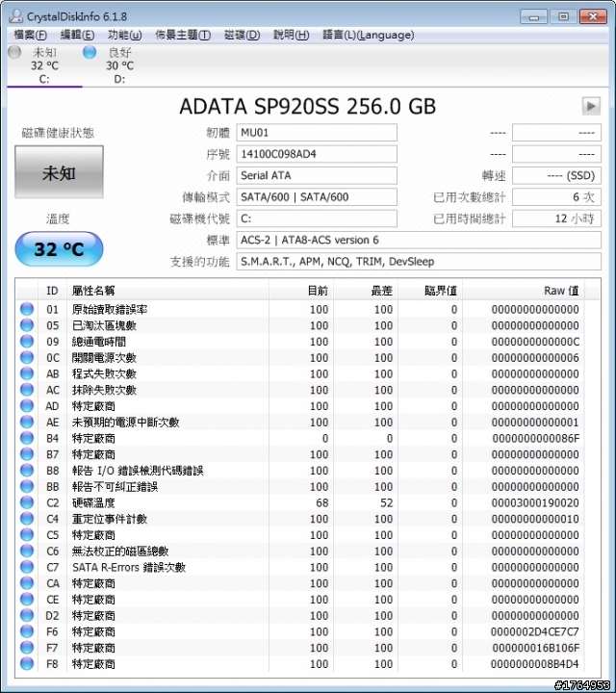Click status orb for attribute C2

(x=27, y=502)
